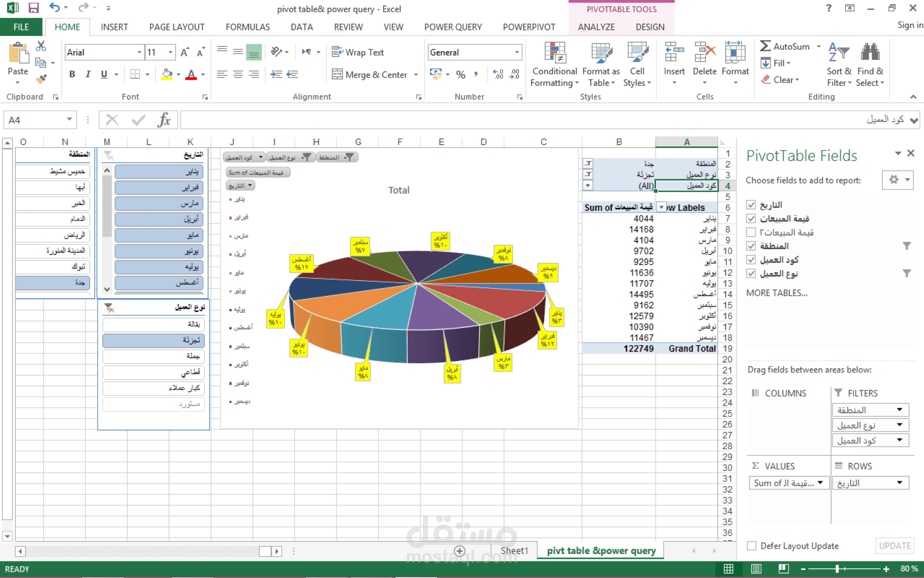Save the workbook with the floppy icon
Image resolution: width=924 pixels, height=578 pixels.
(34, 8)
